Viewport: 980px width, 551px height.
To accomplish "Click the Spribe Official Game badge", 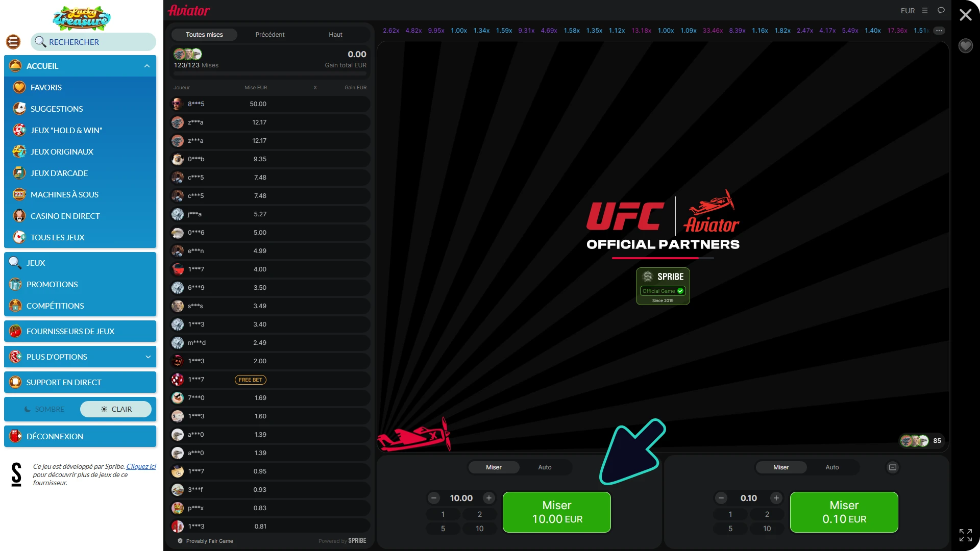I will tap(663, 286).
